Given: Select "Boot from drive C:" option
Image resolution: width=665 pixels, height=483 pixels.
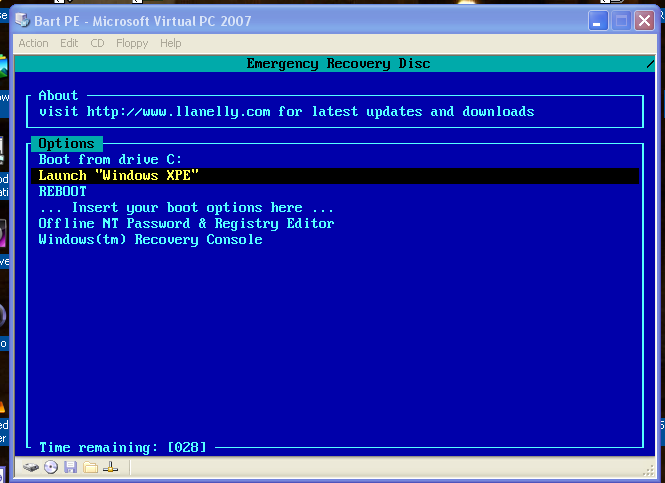Looking at the screenshot, I should click(110, 159).
